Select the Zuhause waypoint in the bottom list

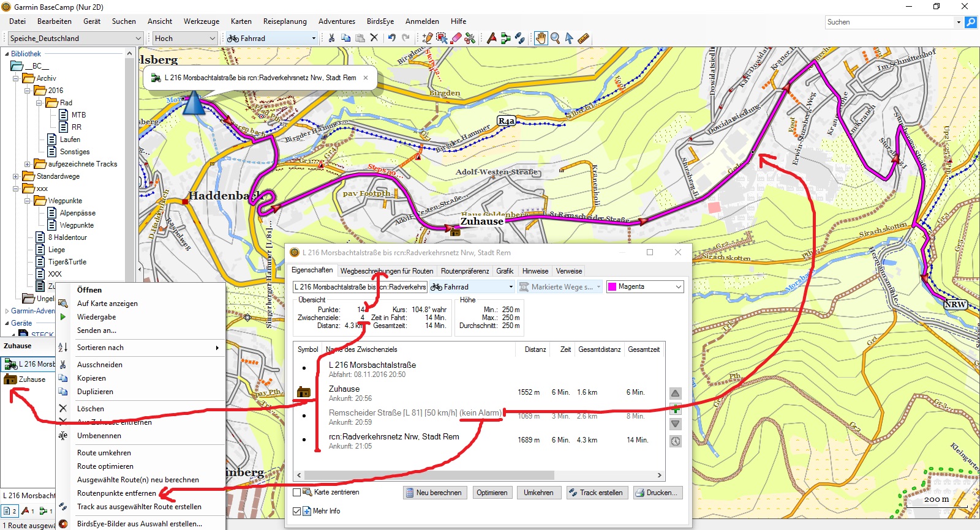tap(32, 379)
